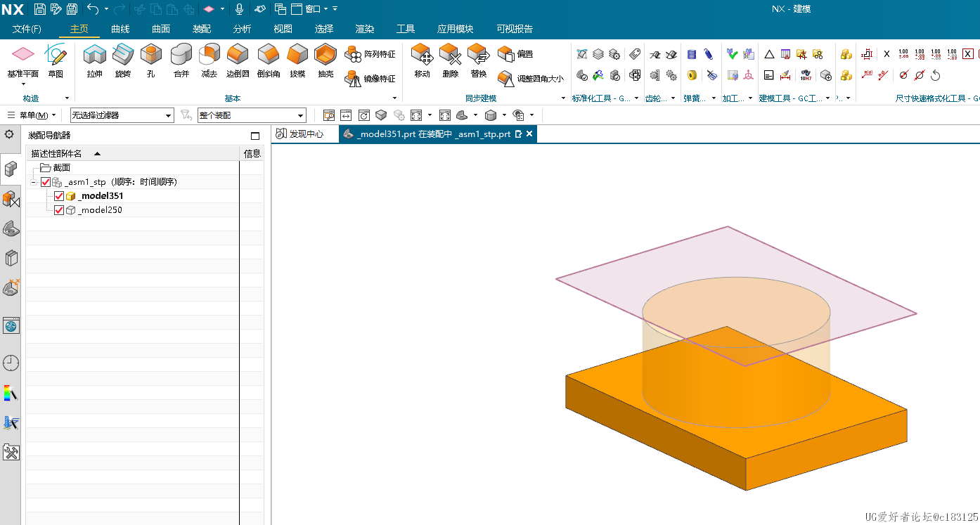
Task: Click the 偏置 offset region button
Action: coord(515,54)
